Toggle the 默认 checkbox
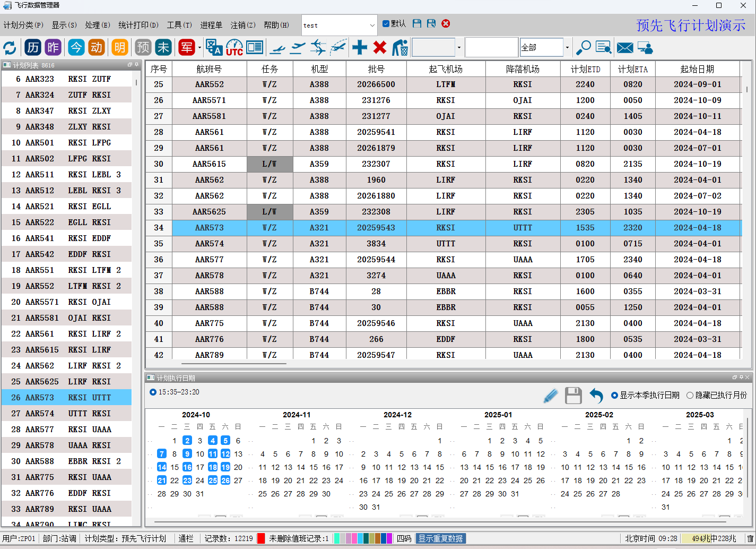The width and height of the screenshot is (756, 549). [386, 24]
